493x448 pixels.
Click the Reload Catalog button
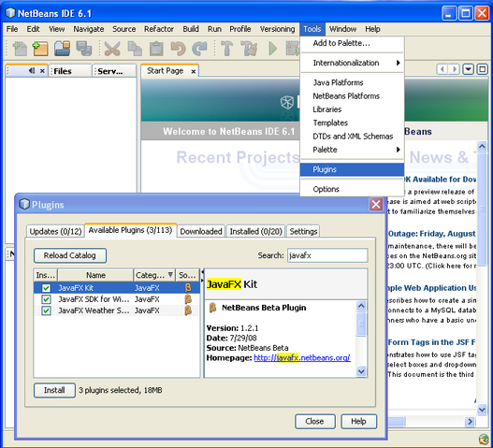click(x=70, y=255)
